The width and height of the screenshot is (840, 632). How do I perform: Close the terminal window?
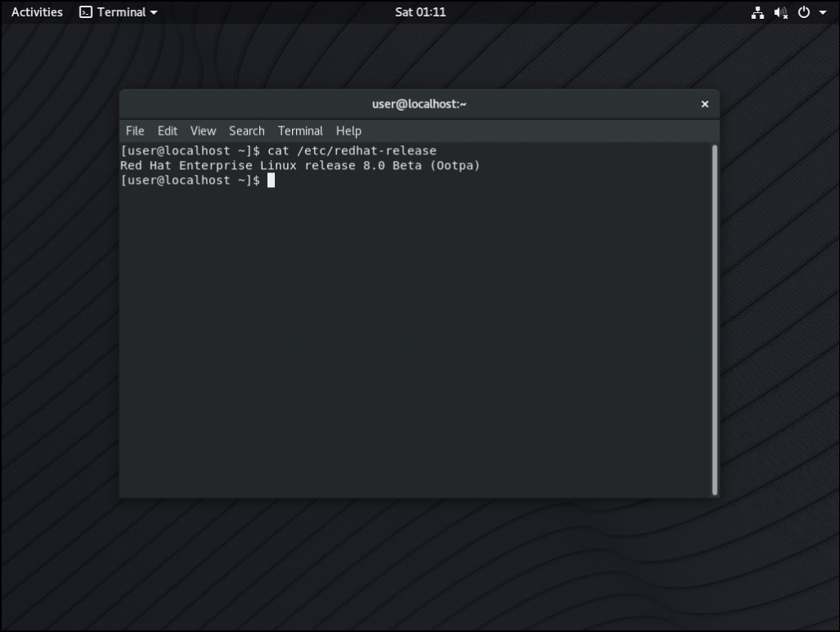coord(705,104)
